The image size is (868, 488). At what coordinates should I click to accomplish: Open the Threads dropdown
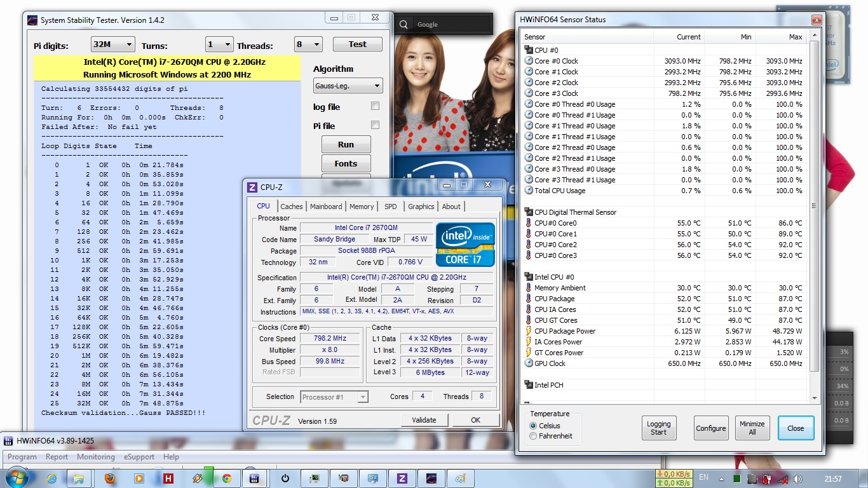308,44
